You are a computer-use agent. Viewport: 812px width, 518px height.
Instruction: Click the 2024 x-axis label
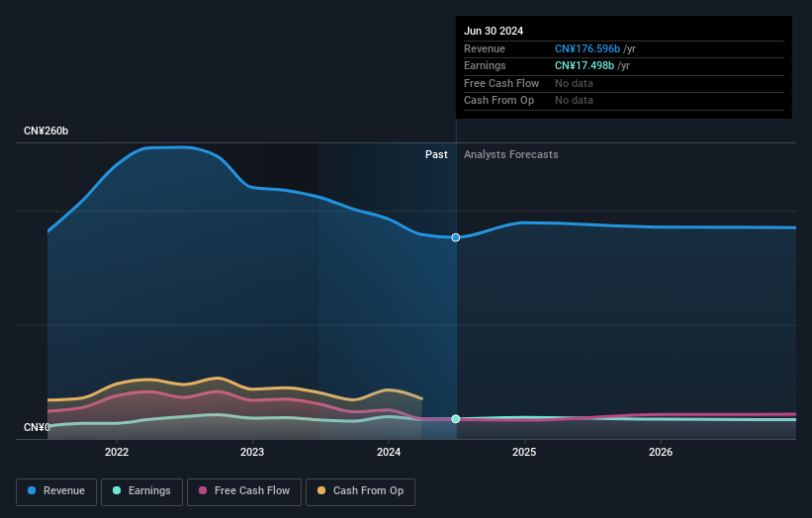click(389, 452)
